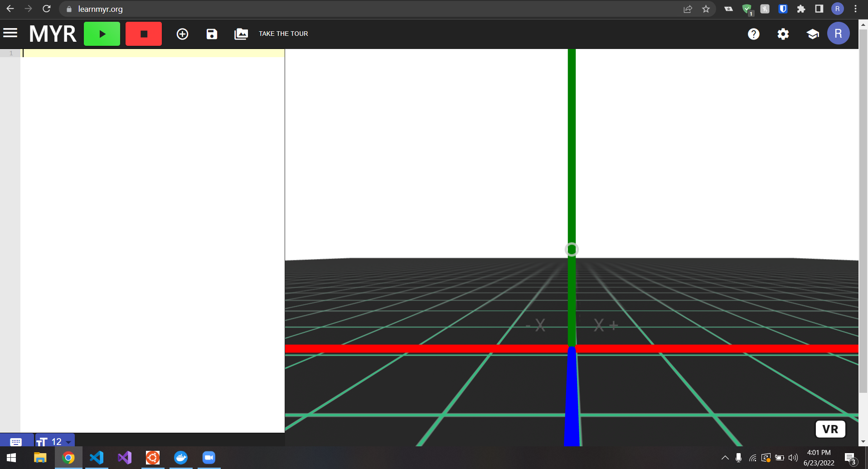Show hidden system tray icons chevron
This screenshot has width=868, height=469.
point(725,458)
